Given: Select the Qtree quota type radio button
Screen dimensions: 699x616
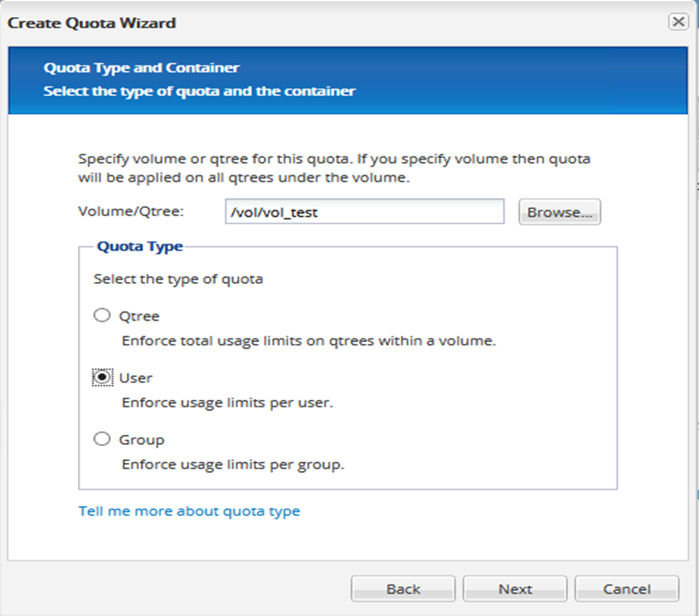Looking at the screenshot, I should (x=102, y=315).
